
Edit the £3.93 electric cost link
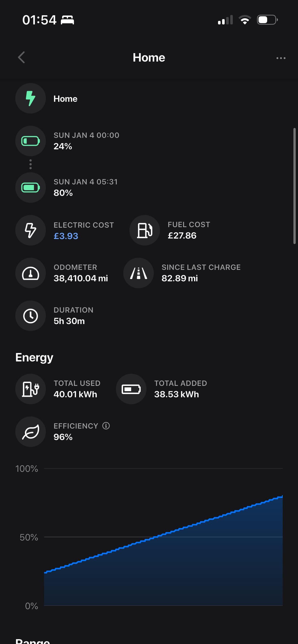tap(66, 236)
